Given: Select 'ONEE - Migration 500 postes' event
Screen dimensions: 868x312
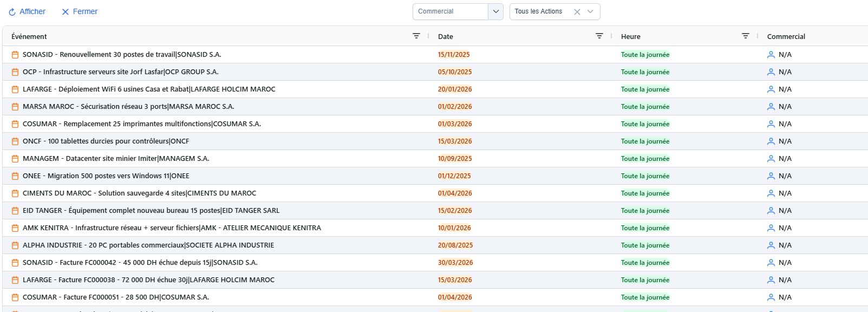Looking at the screenshot, I should pos(106,176).
